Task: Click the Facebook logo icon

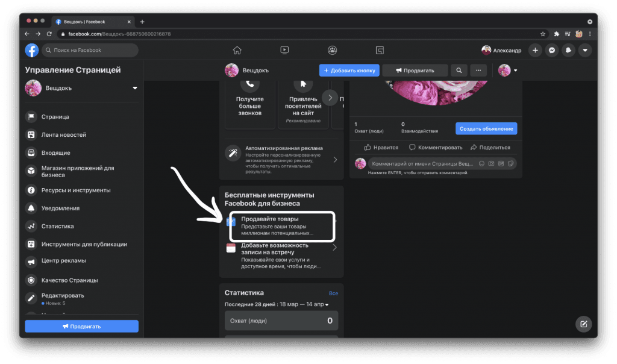Action: tap(32, 51)
